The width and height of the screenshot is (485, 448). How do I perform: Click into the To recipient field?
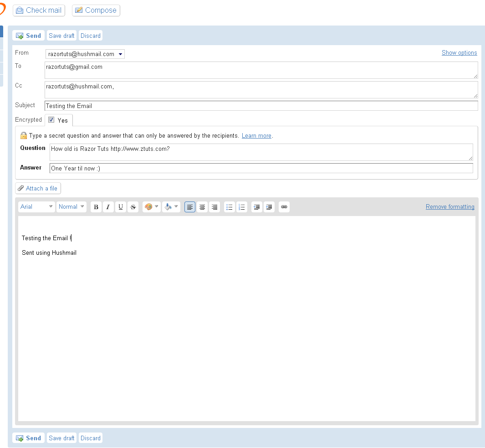tap(261, 70)
